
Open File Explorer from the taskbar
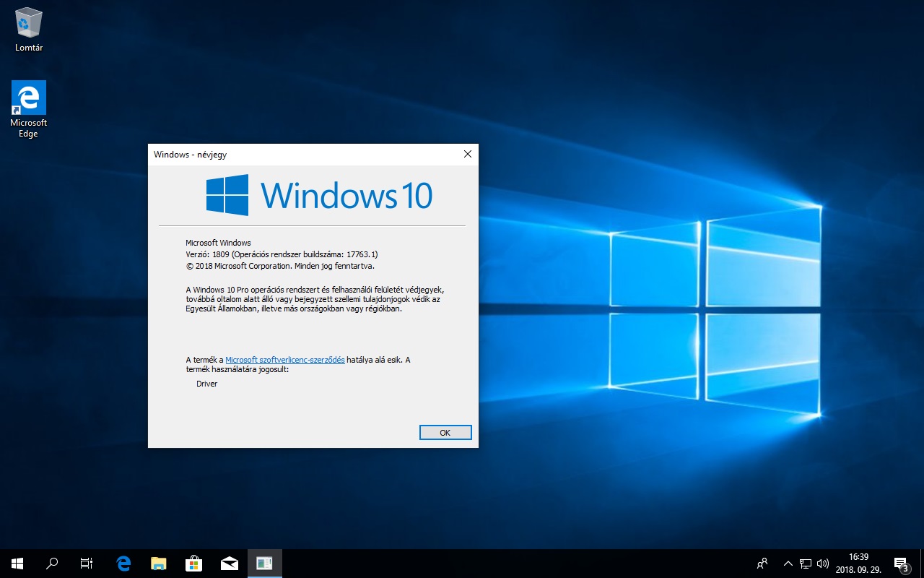coord(159,564)
